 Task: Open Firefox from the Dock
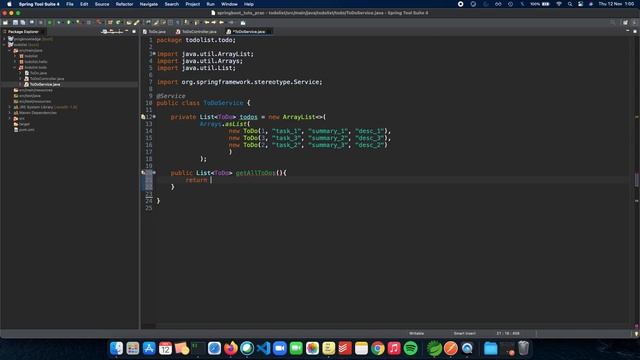click(x=231, y=348)
